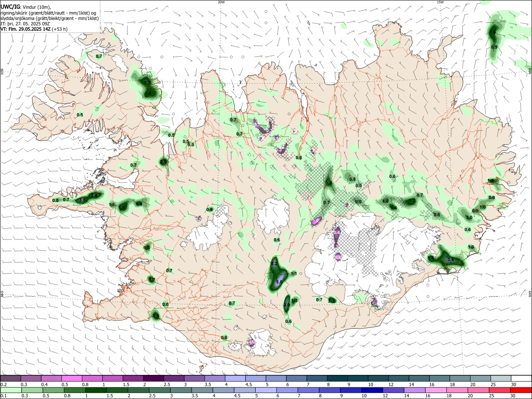This screenshot has height=399, width=532.
Task: Click the '18' label in the rain legend
Action: pos(449,396)
